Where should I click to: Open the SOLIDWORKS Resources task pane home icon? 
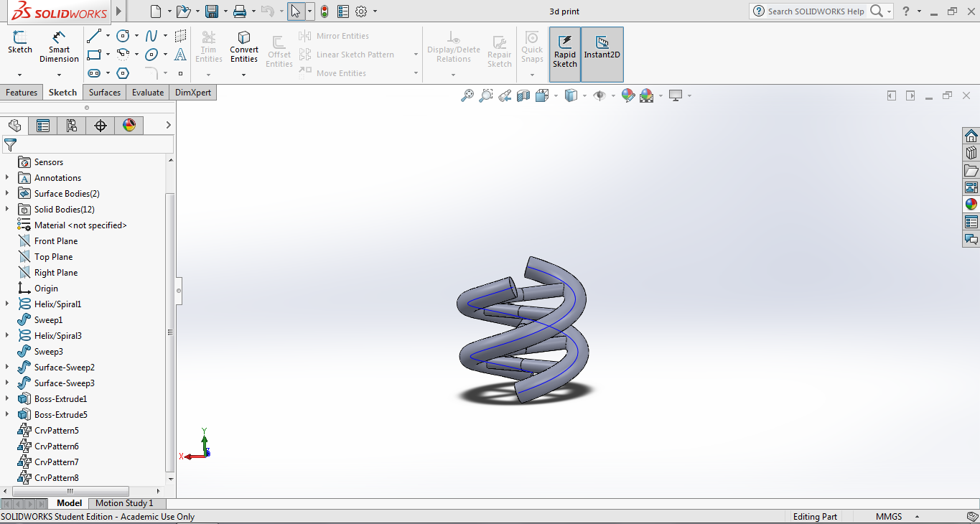tap(971, 136)
